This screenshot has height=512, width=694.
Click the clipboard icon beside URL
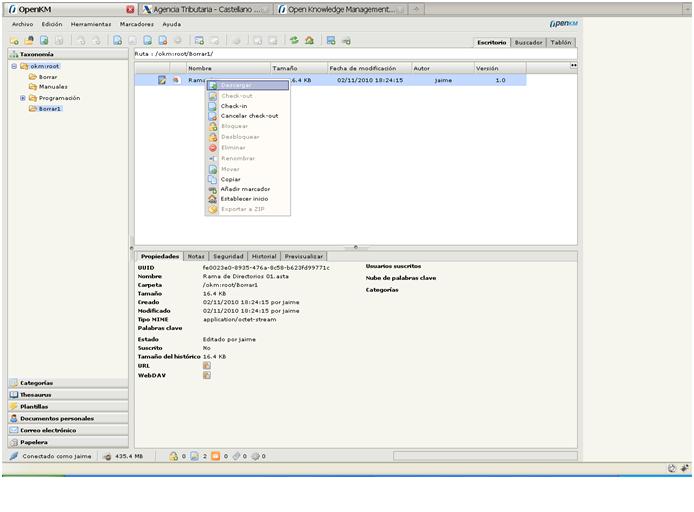click(x=207, y=366)
